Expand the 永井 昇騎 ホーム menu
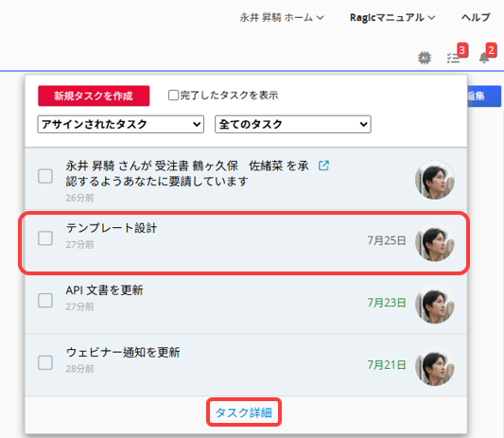The height and width of the screenshot is (438, 504). 282,17
